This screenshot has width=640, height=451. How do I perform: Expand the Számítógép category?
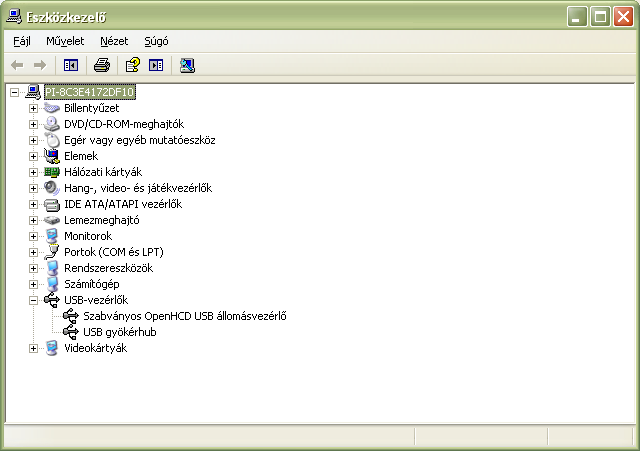pos(33,284)
